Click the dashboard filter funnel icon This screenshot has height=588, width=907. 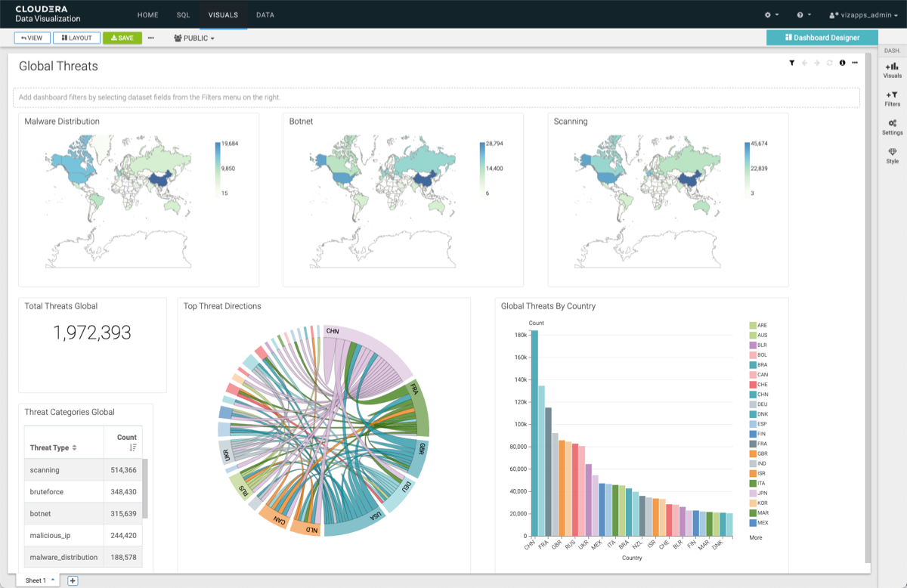click(x=791, y=63)
